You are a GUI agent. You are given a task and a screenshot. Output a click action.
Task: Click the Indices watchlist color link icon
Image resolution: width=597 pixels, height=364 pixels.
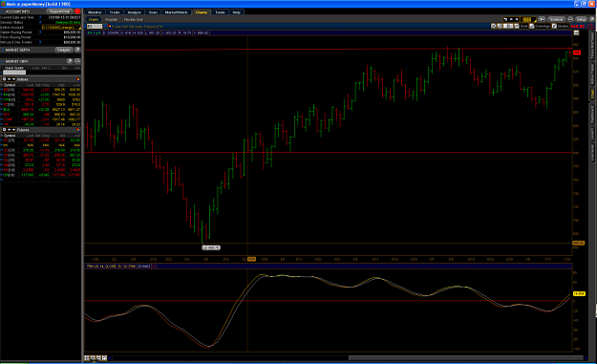coord(78,79)
